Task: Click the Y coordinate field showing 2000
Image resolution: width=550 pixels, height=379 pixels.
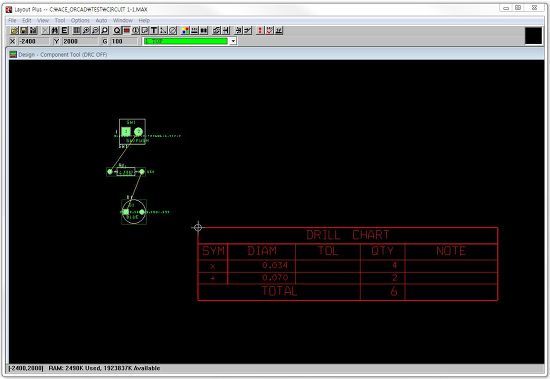Action: (80, 41)
